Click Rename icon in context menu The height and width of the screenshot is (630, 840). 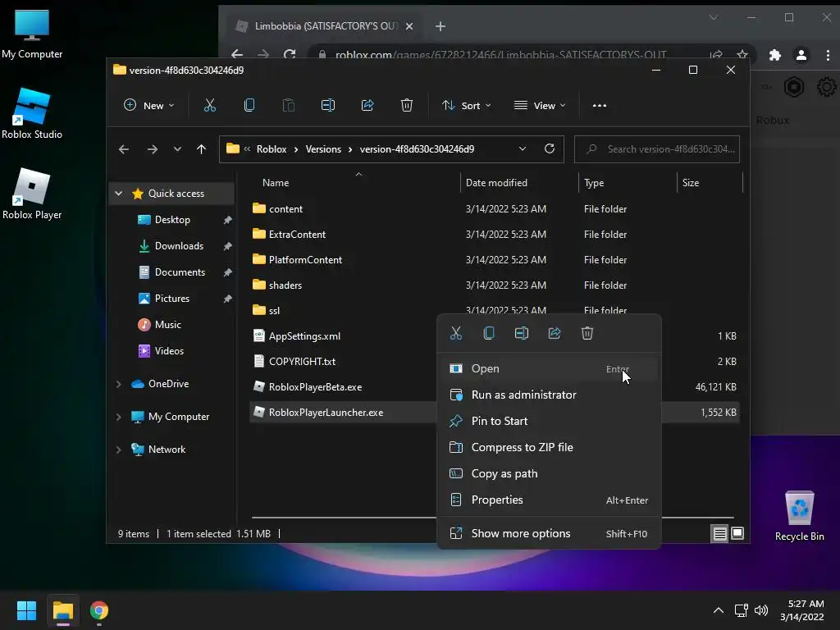pyautogui.click(x=521, y=333)
